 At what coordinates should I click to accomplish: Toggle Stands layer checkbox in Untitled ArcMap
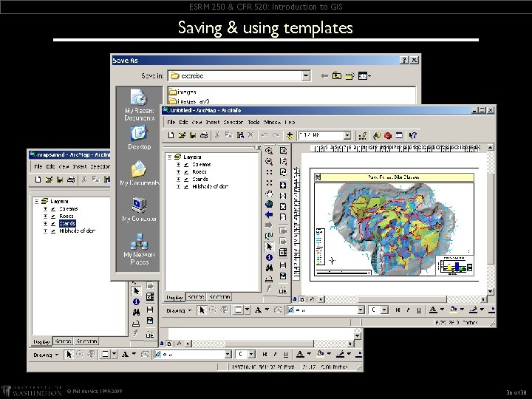[186, 179]
